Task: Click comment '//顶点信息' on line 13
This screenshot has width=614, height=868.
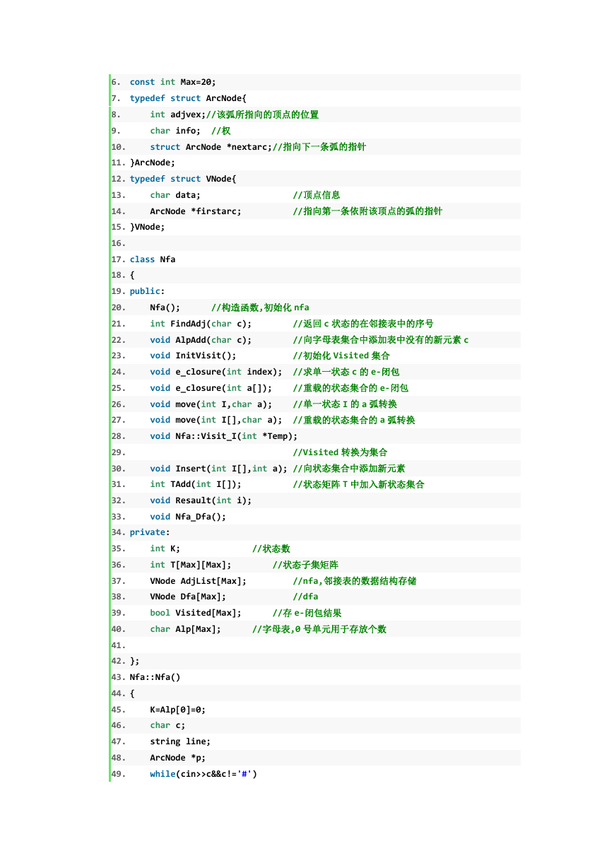Action: (x=317, y=195)
